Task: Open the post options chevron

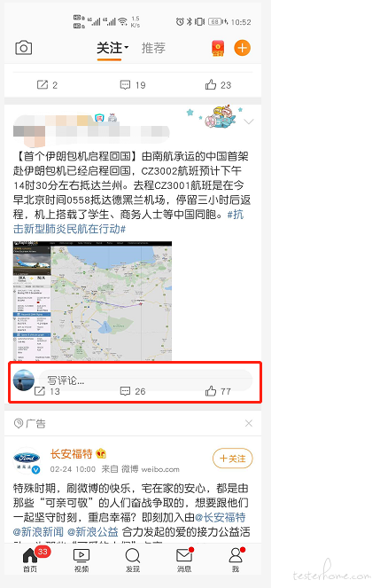Action: (x=249, y=122)
